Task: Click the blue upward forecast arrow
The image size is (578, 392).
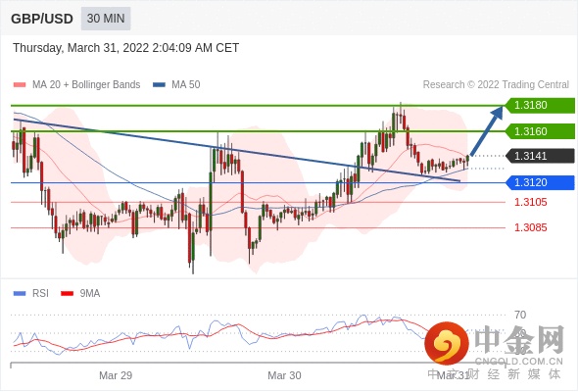Action: pyautogui.click(x=487, y=131)
